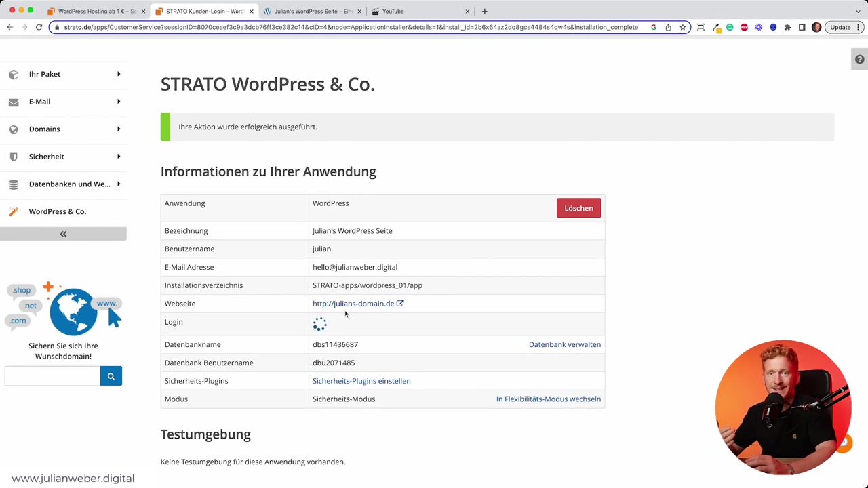Expand the Ihr Paket submenu arrow

tap(119, 74)
